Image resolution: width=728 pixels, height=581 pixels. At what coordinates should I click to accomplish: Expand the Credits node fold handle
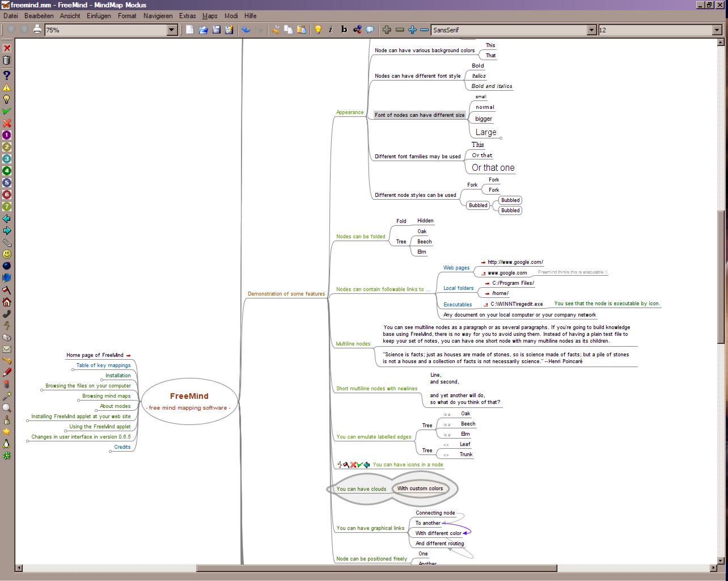pos(111,452)
